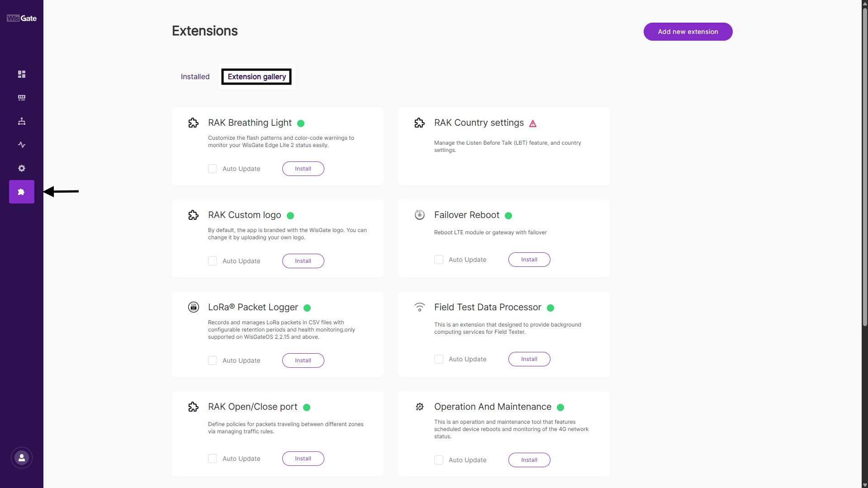Install the Operation And Maintenance extension
Viewport: 868px width, 488px height.
click(529, 460)
